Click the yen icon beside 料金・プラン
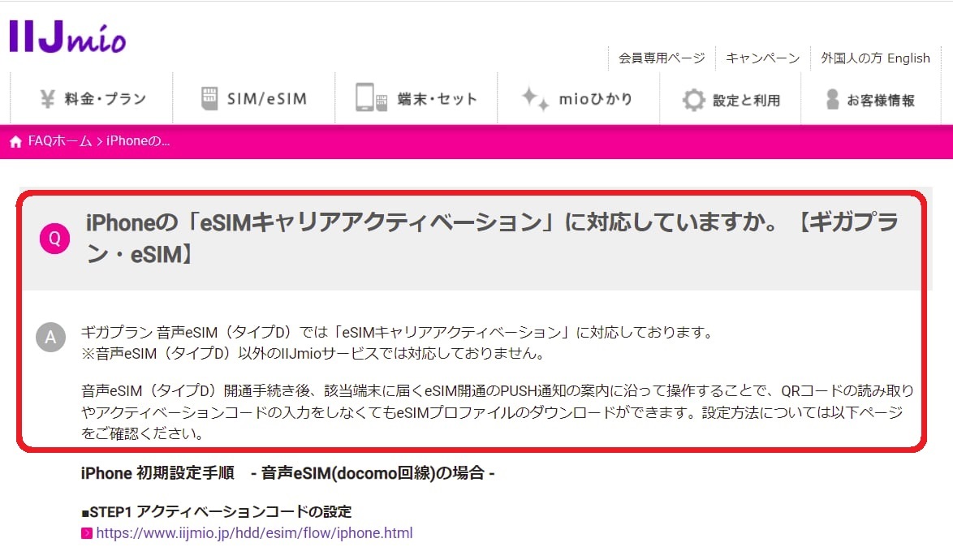This screenshot has width=953, height=560. (x=47, y=98)
